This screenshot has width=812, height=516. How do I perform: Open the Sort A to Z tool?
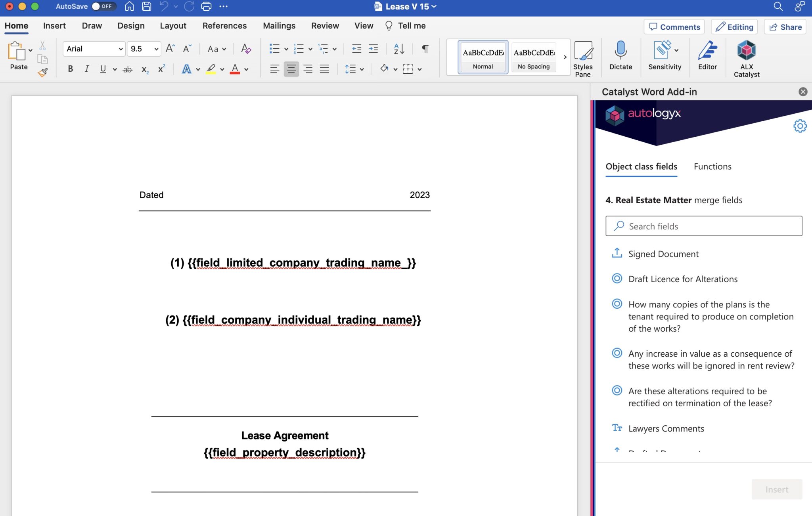coord(399,49)
